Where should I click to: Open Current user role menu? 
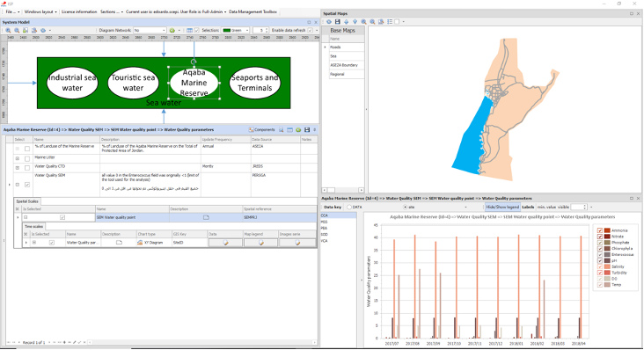click(176, 12)
